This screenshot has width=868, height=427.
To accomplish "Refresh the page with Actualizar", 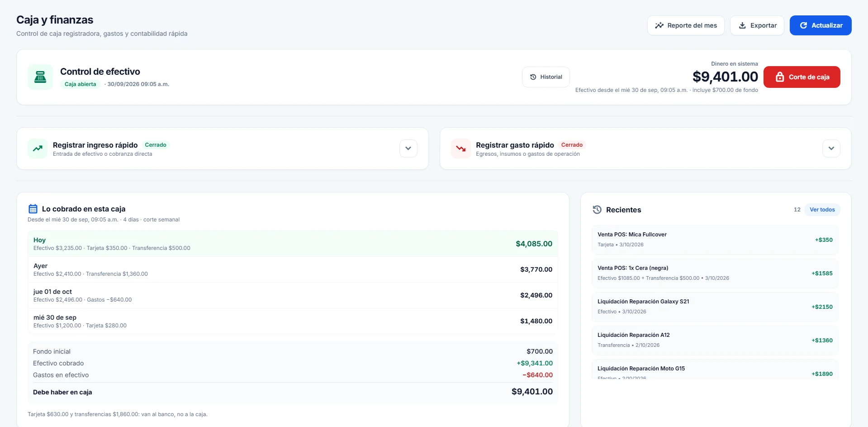I will [x=821, y=25].
